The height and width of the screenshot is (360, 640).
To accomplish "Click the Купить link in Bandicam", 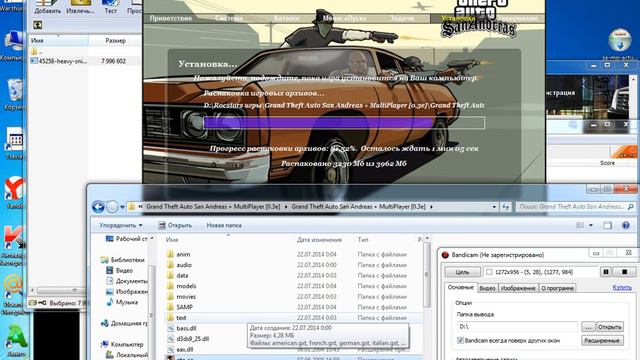I will point(622,288).
